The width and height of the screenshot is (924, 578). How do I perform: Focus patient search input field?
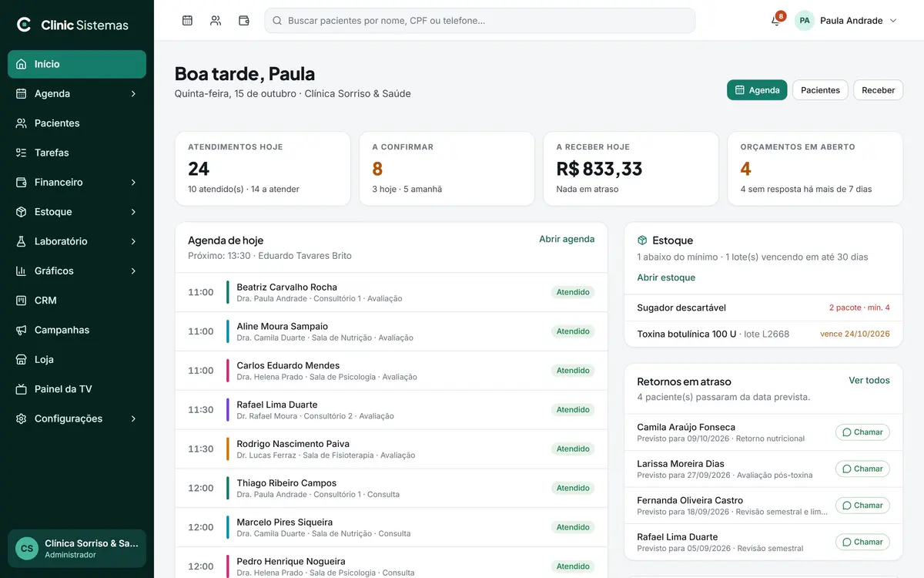480,21
